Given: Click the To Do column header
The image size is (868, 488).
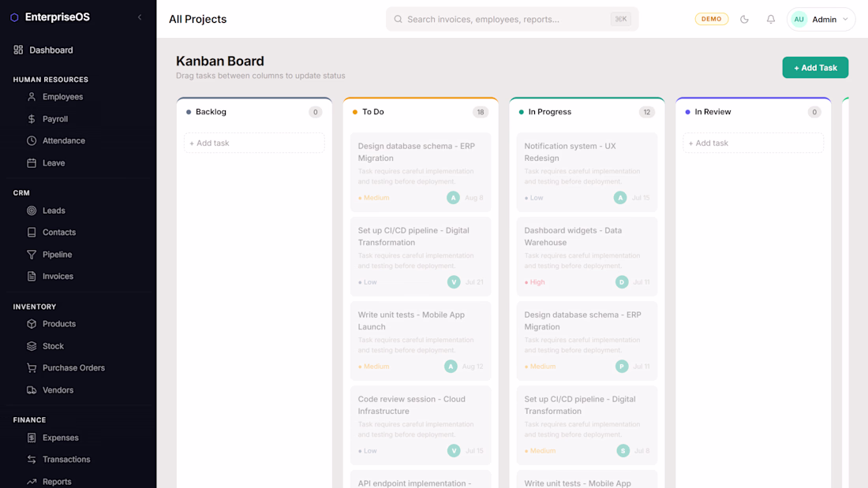Looking at the screenshot, I should point(373,112).
